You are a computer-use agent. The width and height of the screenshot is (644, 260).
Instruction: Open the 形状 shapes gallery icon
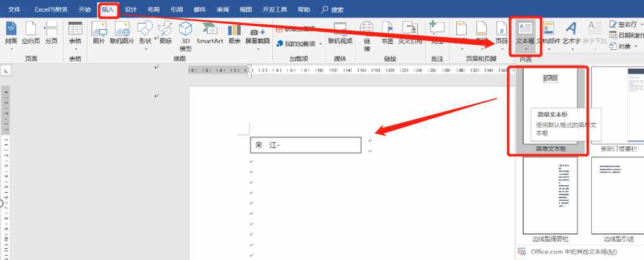click(145, 29)
